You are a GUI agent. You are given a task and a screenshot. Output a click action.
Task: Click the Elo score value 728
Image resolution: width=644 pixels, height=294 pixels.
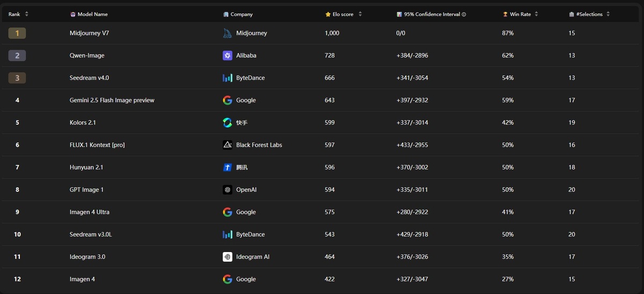330,55
